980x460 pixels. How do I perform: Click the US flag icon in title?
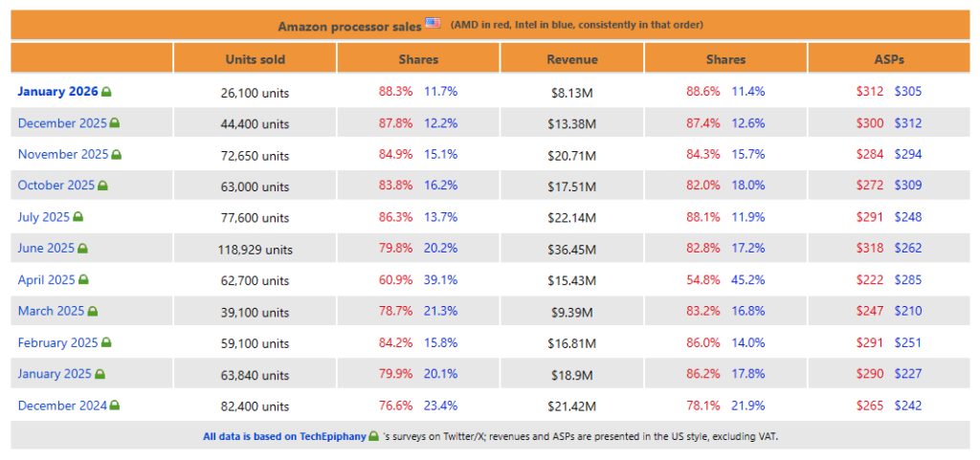point(434,23)
